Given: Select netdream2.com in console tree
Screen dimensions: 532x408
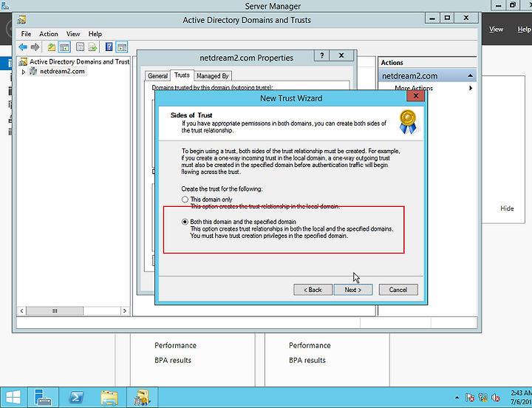Looking at the screenshot, I should pos(62,71).
